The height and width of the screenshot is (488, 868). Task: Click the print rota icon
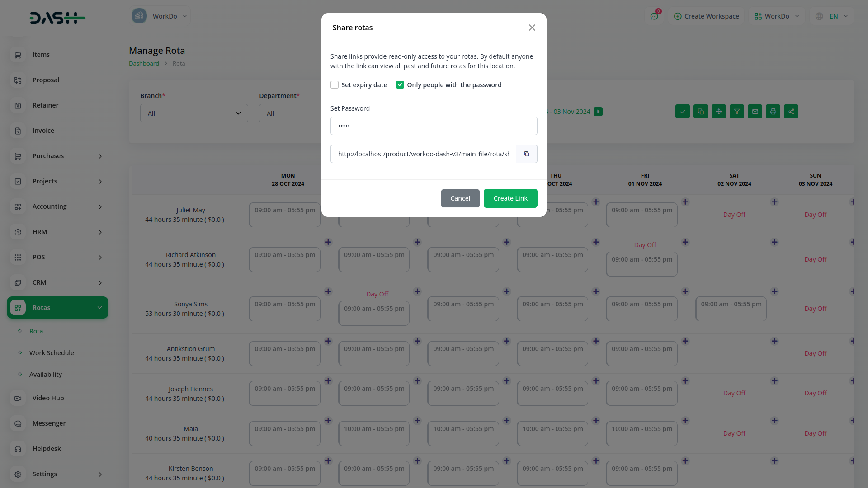tap(773, 112)
